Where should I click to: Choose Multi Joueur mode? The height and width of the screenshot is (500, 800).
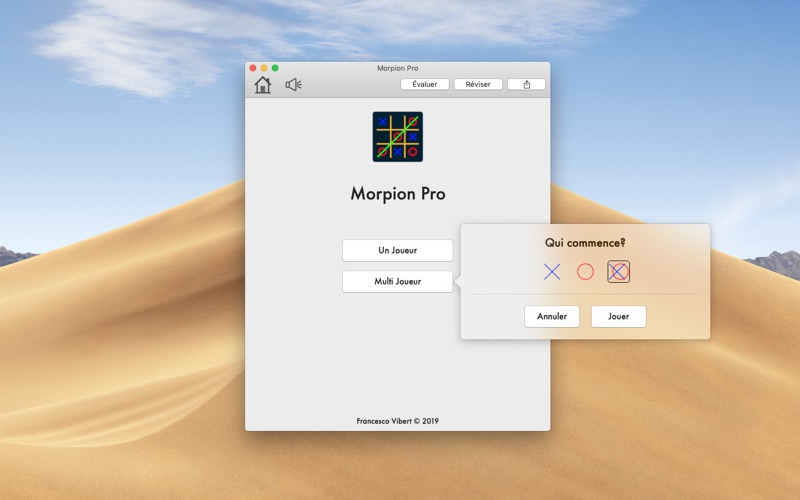tap(397, 282)
